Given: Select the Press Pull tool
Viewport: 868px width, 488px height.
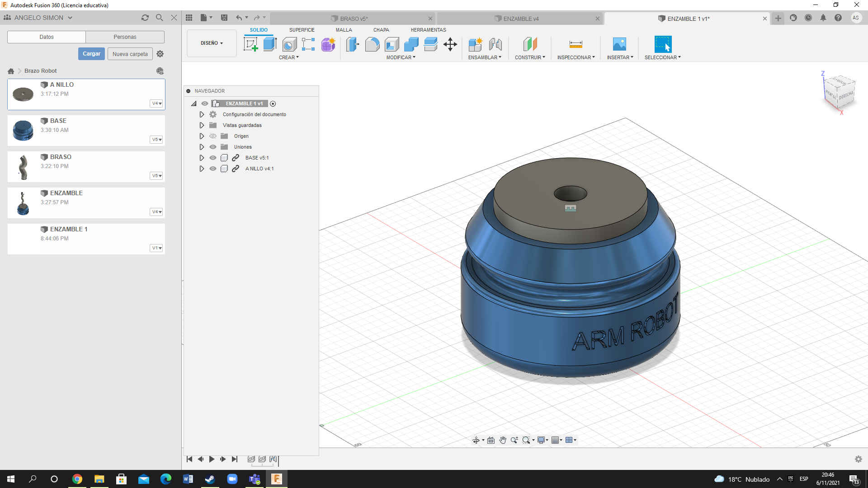Looking at the screenshot, I should point(353,44).
